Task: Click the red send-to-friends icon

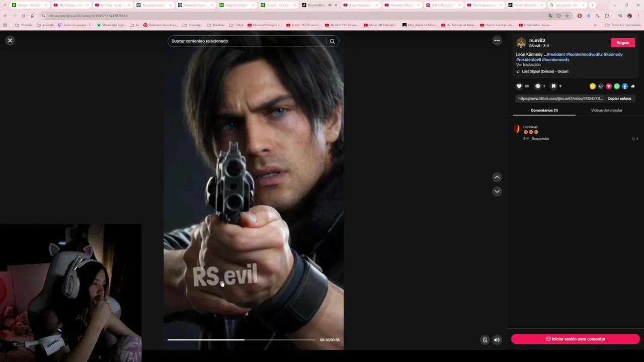Action: [608, 86]
